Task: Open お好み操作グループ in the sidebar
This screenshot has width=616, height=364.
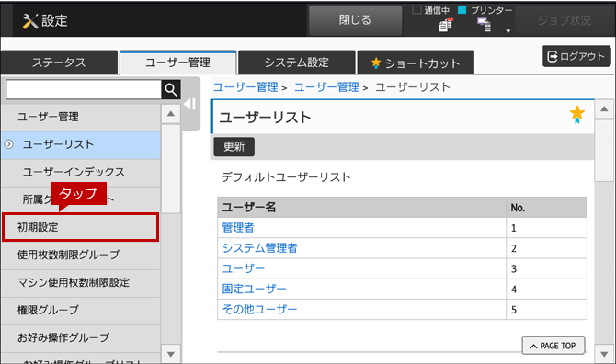Action: (81, 337)
